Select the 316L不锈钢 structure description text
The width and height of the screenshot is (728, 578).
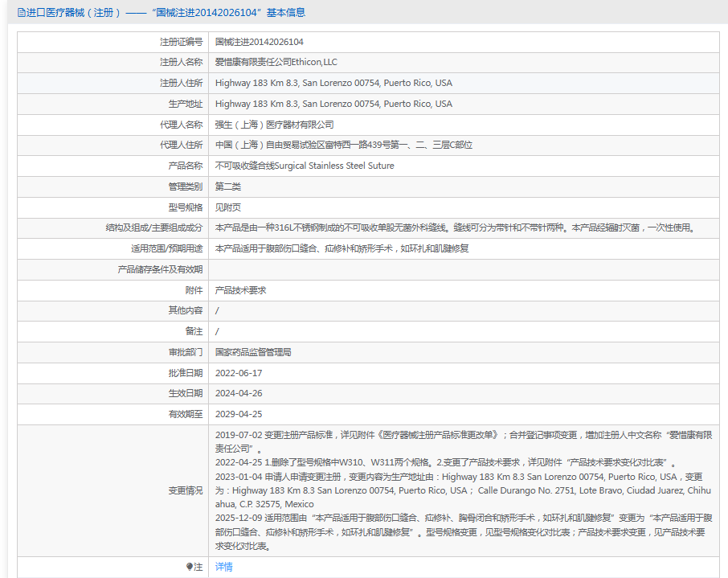click(455, 228)
